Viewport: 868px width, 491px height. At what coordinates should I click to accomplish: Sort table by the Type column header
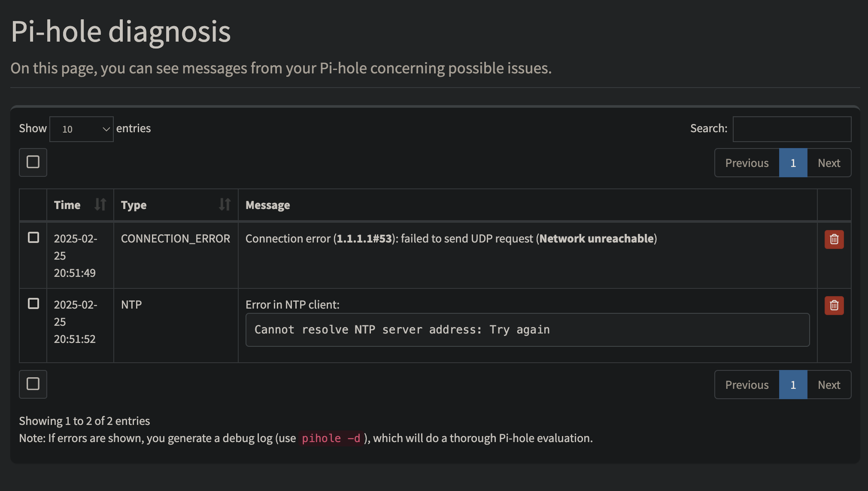(134, 205)
